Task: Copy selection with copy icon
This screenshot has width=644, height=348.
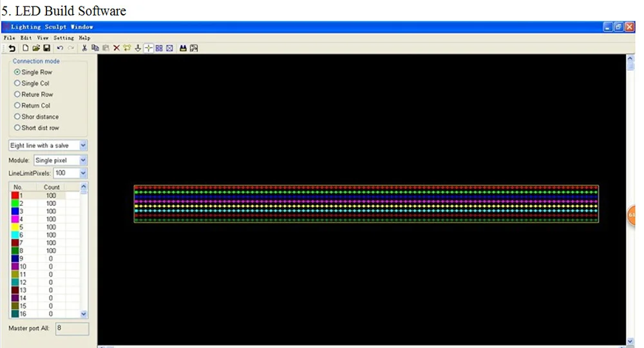Action: click(95, 48)
